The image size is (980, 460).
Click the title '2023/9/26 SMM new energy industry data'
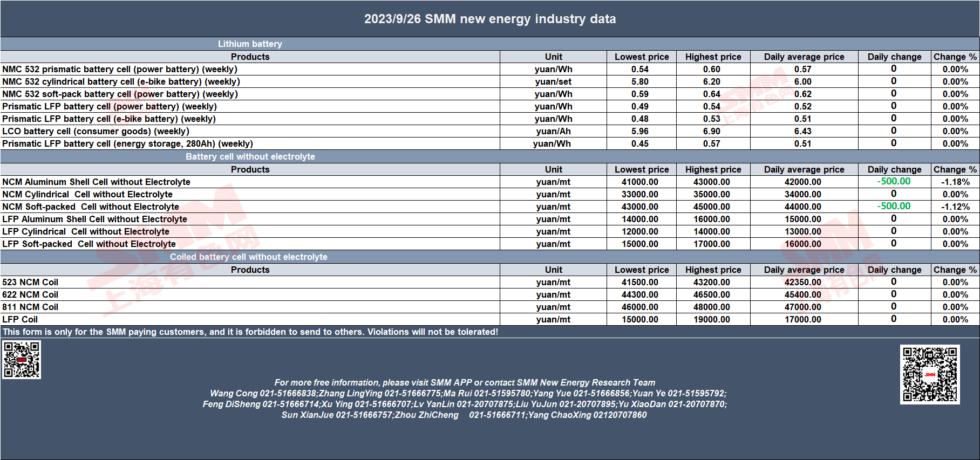click(490, 19)
